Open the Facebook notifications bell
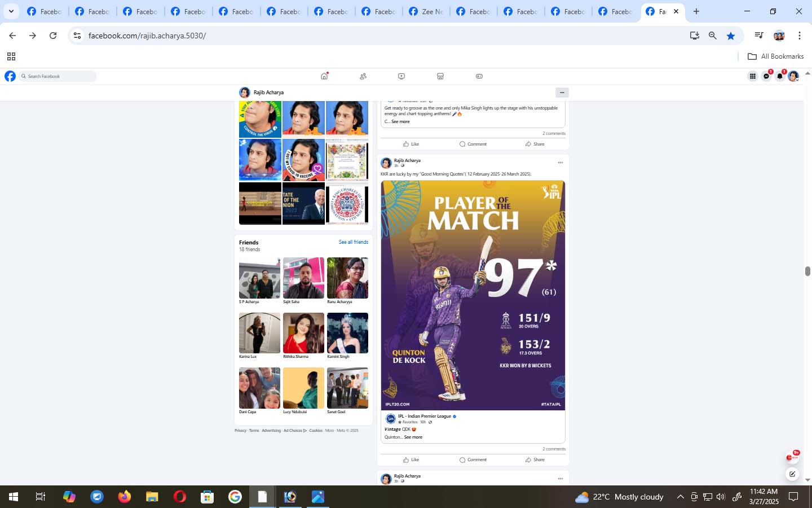812x508 pixels. [780, 76]
